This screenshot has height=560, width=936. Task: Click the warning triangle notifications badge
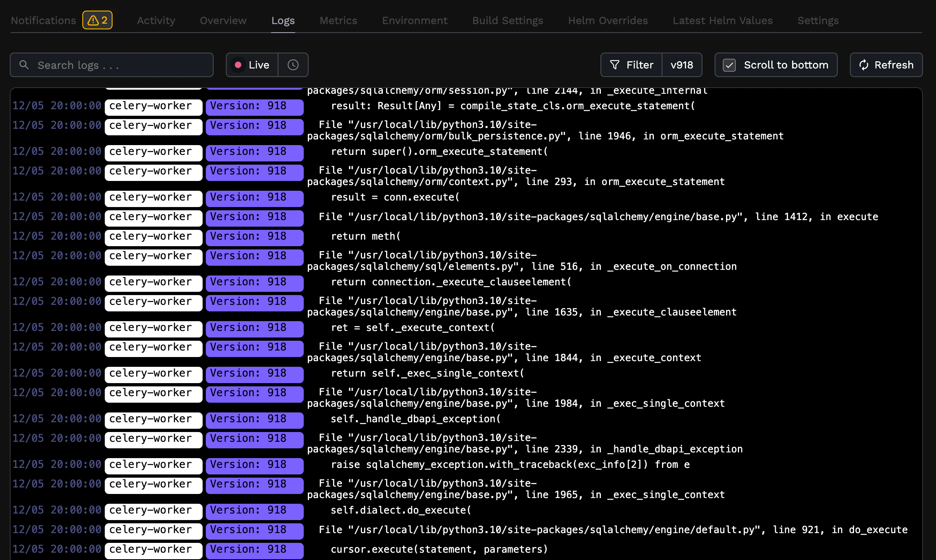click(x=97, y=20)
